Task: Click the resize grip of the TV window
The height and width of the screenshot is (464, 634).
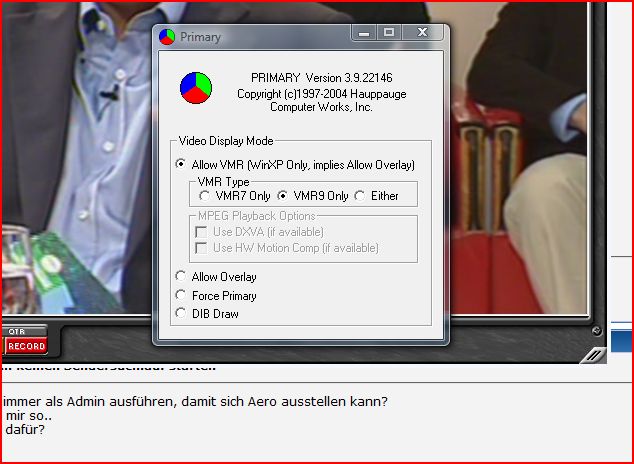Action: point(593,355)
